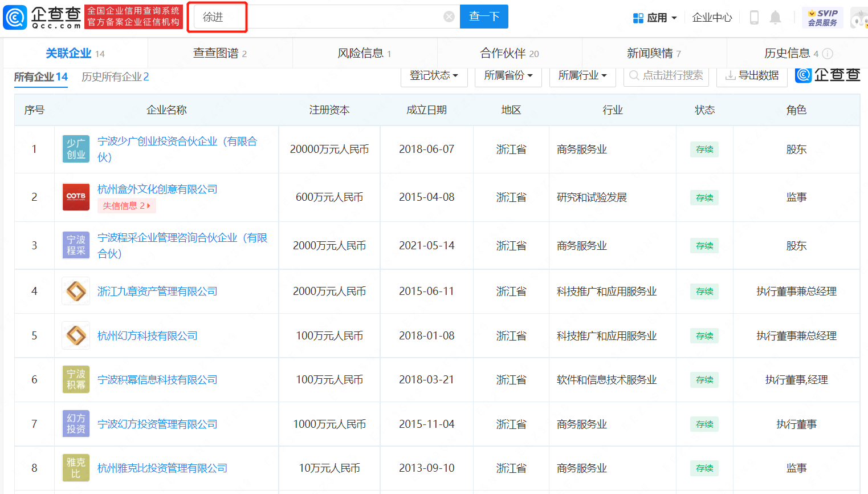Open the mobile phone icon in the header
The width and height of the screenshot is (868, 494).
[x=754, y=18]
